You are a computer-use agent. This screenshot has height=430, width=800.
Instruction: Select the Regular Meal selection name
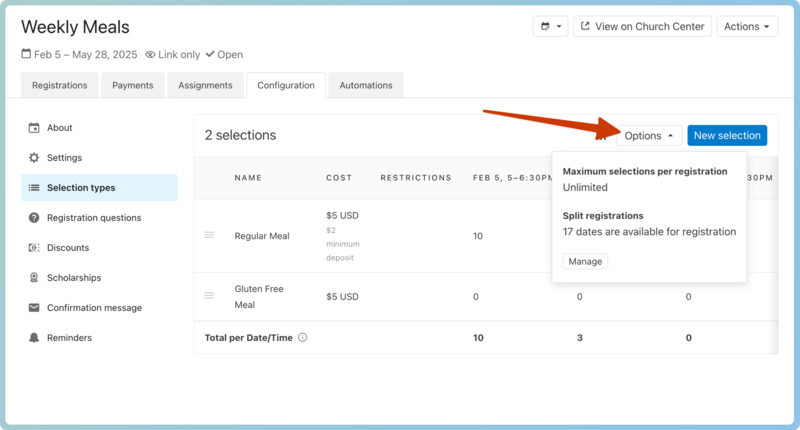coord(262,236)
